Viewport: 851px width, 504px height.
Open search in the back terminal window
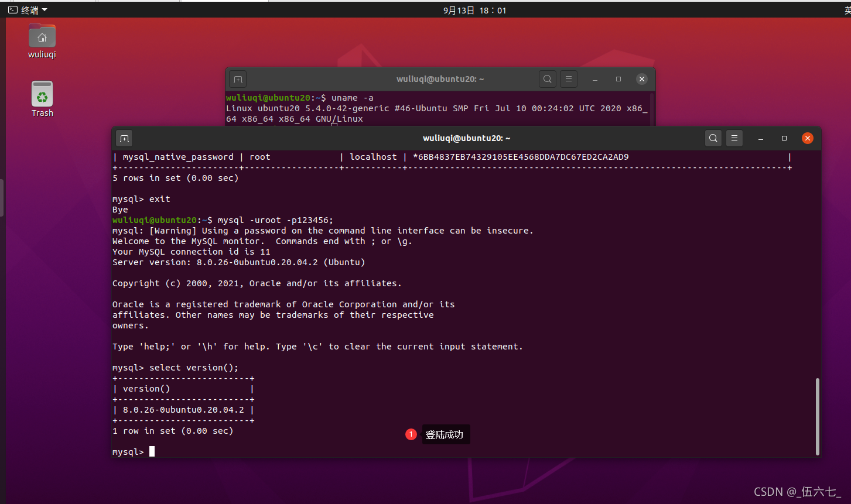coord(547,79)
